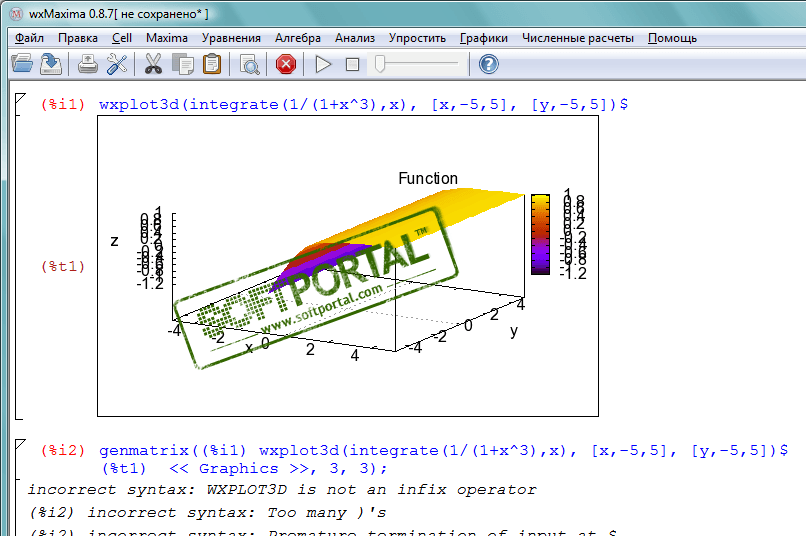This screenshot has height=536, width=806.
Task: Open find dialog with the magnifier icon
Action: (249, 65)
